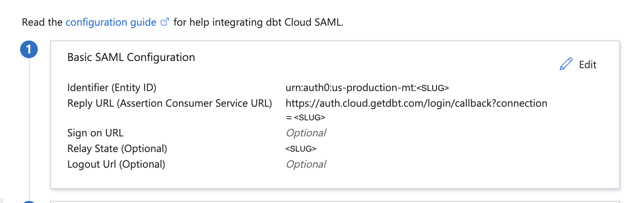644x203 pixels.
Task: Click the Relay State (Optional) label
Action: point(117,148)
